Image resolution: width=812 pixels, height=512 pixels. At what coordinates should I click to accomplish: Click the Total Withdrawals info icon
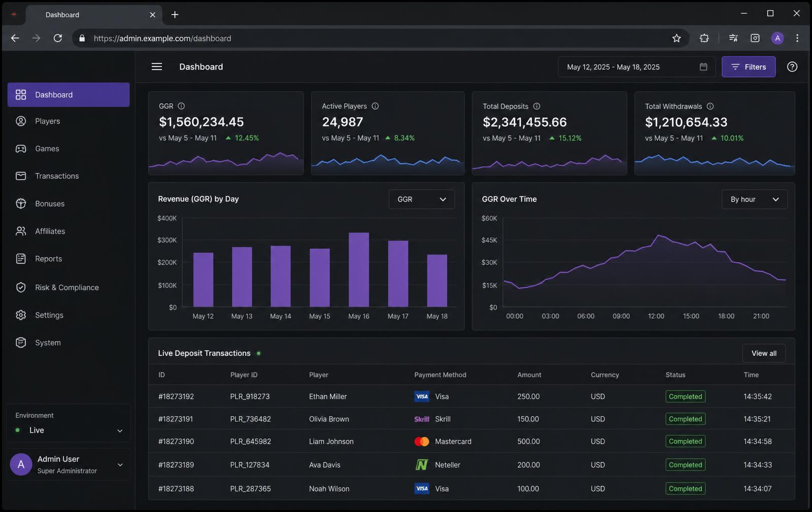(x=710, y=106)
